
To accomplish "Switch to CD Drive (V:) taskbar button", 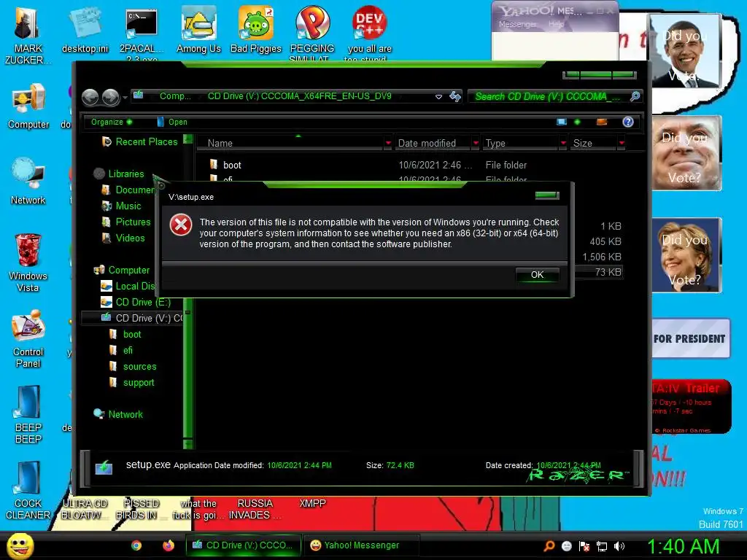I will coord(244,545).
